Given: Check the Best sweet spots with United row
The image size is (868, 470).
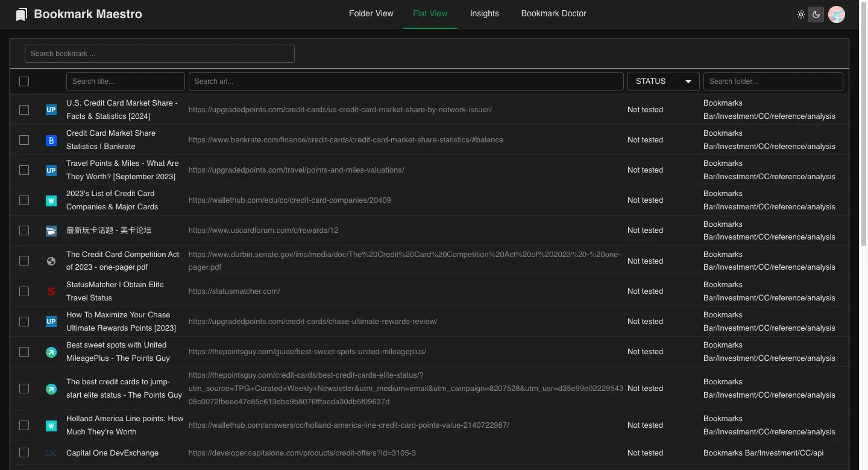Looking at the screenshot, I should 24,352.
